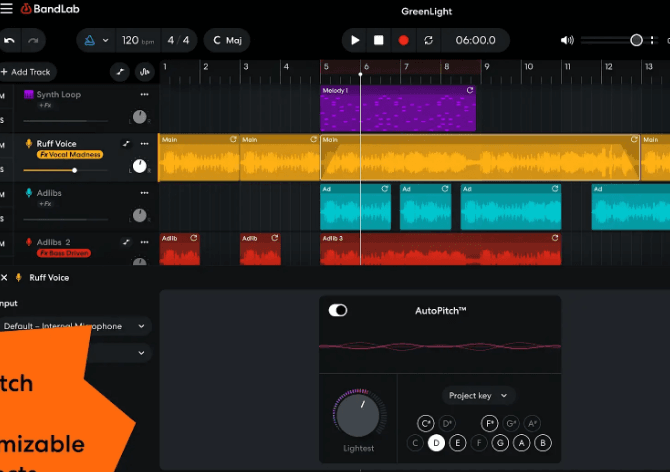Click the Add Track button
The width and height of the screenshot is (670, 472).
[x=26, y=72]
